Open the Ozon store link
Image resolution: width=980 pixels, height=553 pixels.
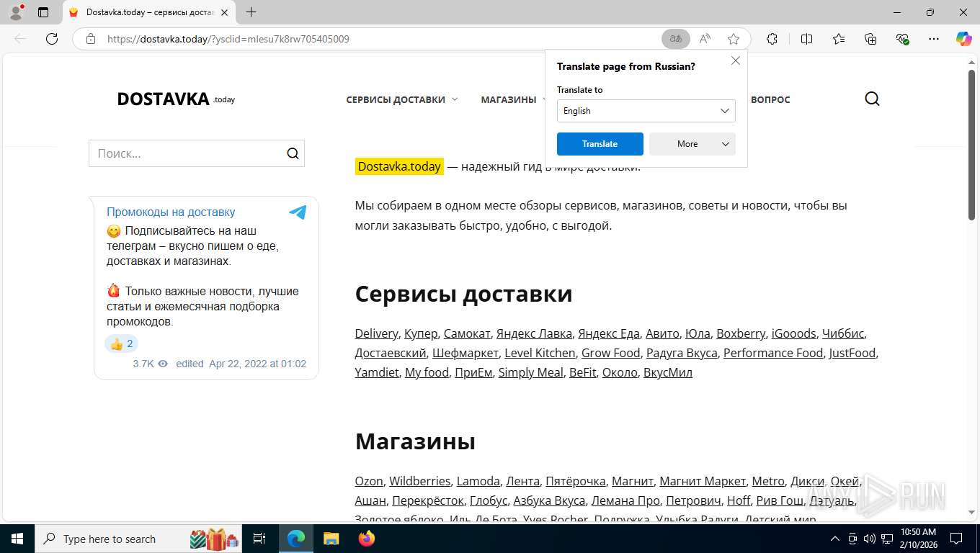click(x=369, y=481)
